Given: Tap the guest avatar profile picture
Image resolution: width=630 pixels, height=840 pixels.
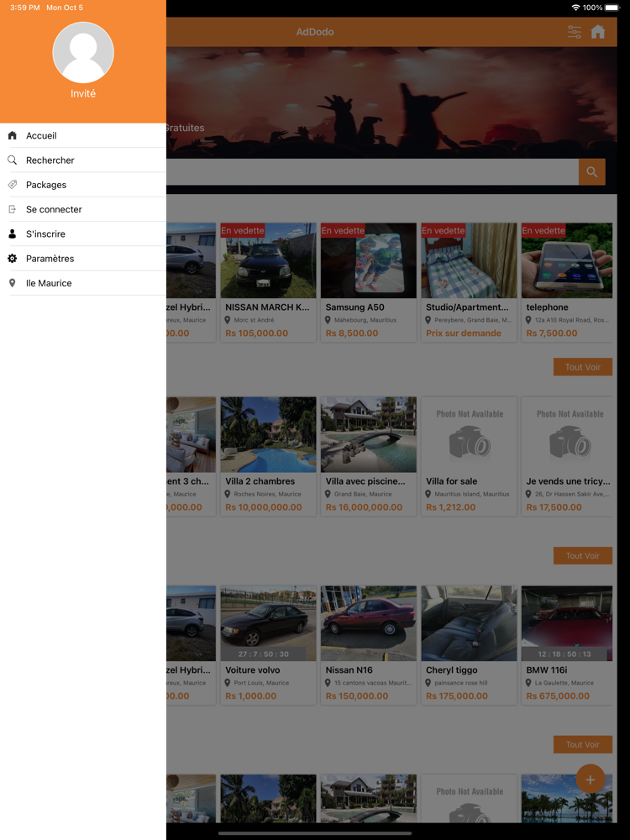Looking at the screenshot, I should [83, 52].
